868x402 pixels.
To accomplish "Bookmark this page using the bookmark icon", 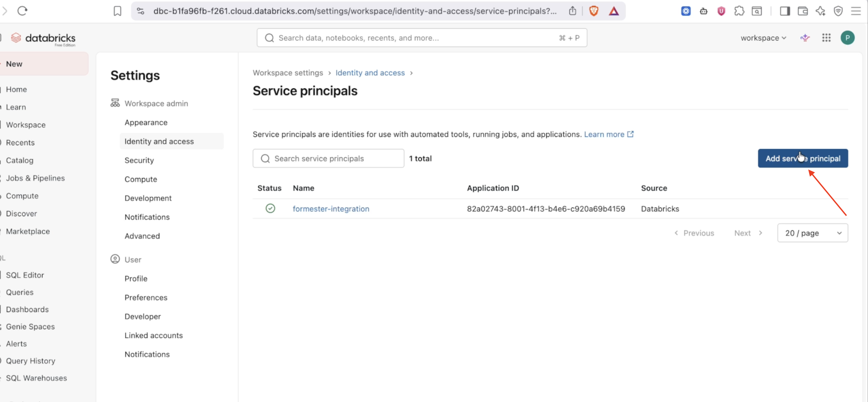I will coord(117,11).
